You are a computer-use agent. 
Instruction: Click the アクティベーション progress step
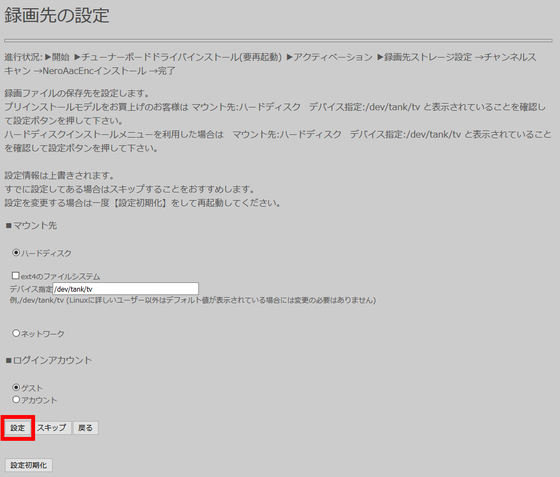(333, 57)
